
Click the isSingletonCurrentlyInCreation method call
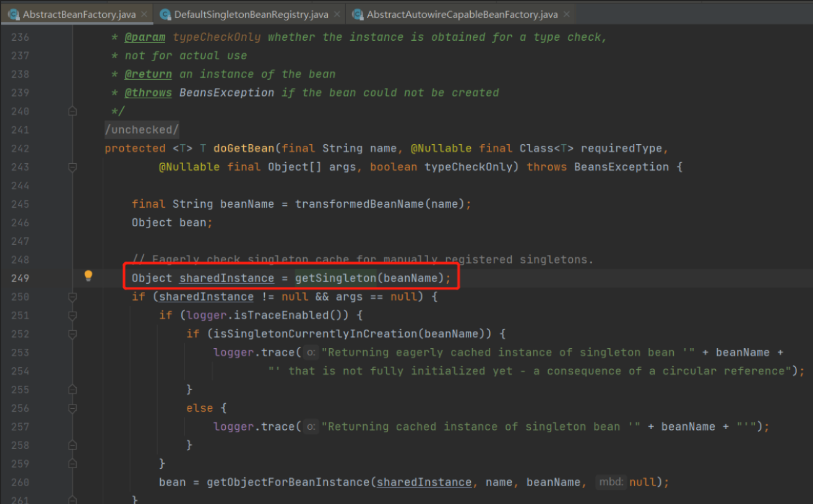point(315,334)
